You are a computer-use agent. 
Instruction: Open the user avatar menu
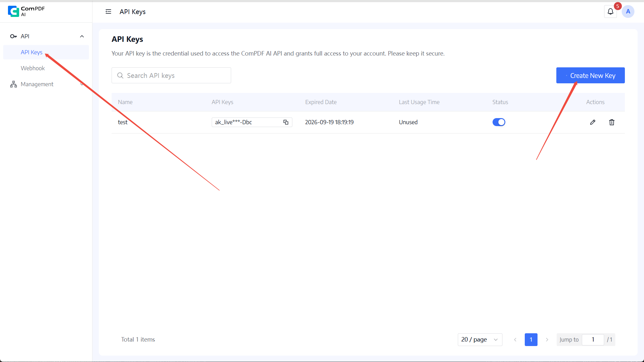pyautogui.click(x=628, y=11)
